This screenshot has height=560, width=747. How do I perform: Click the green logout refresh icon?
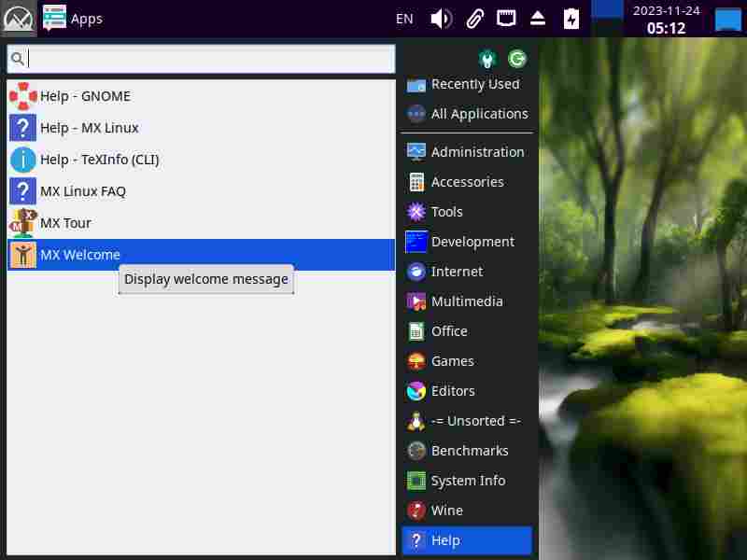517,59
